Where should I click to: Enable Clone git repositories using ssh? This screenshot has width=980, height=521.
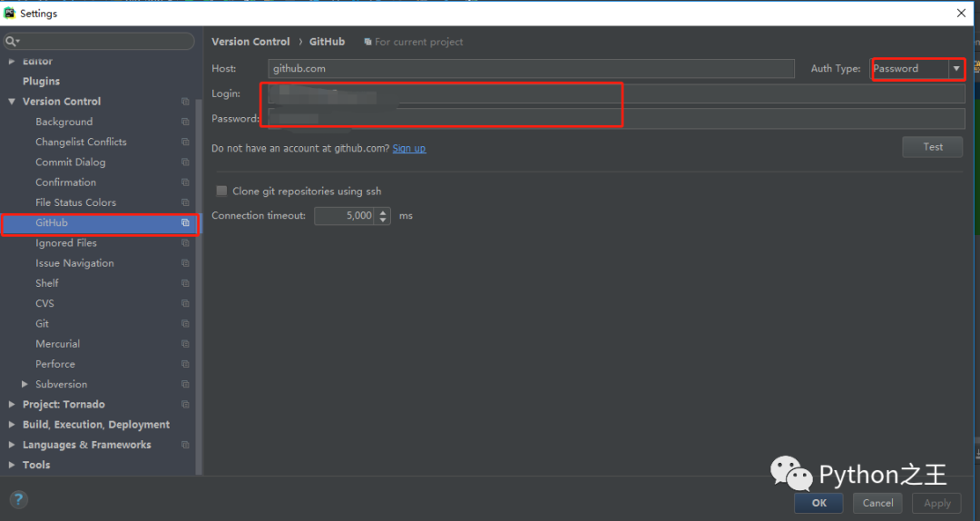[221, 192]
